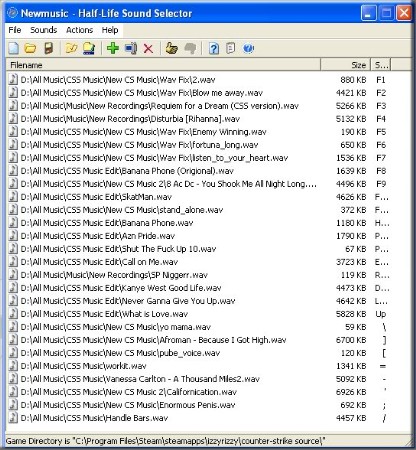
Task: Select Afroman - Because I Got High.wav
Action: pyautogui.click(x=153, y=340)
